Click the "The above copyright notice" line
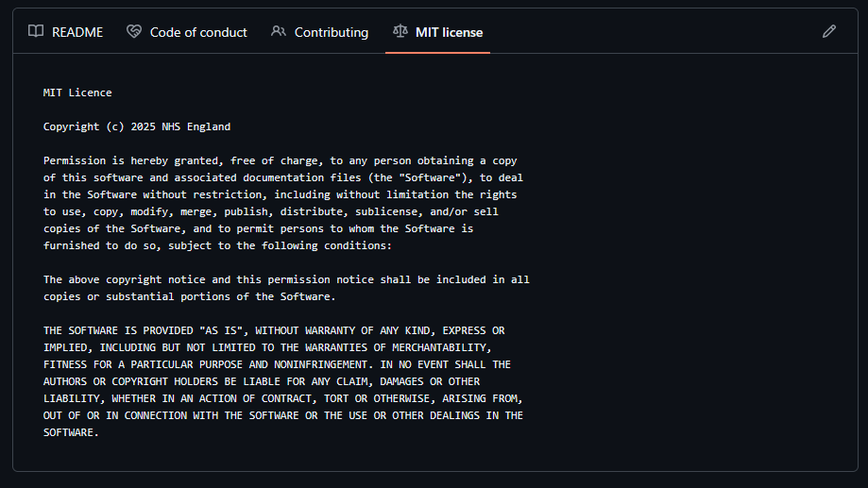 click(286, 279)
